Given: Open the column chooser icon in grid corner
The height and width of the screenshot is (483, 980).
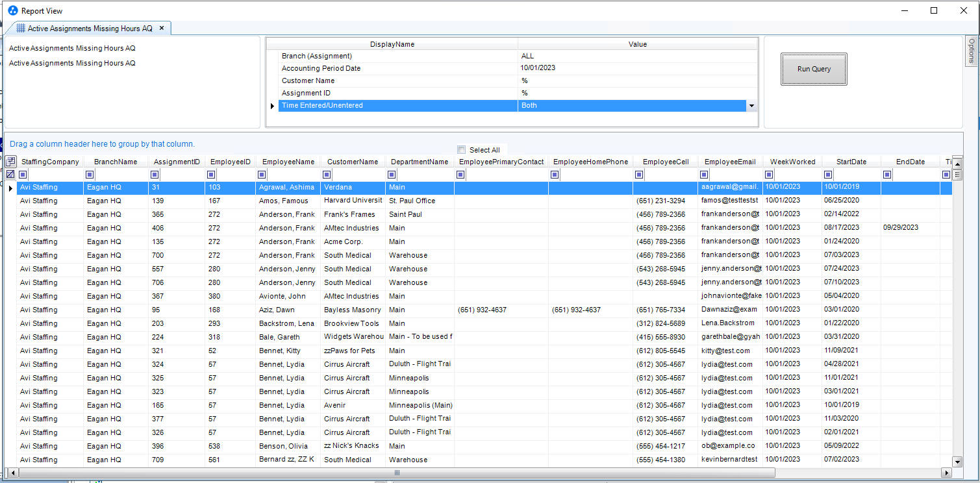Looking at the screenshot, I should [10, 162].
